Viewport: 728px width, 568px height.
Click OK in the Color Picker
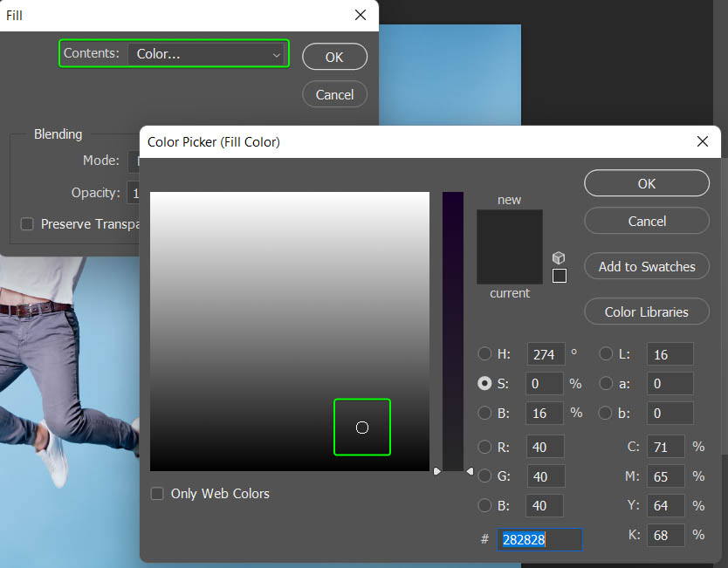coord(646,183)
